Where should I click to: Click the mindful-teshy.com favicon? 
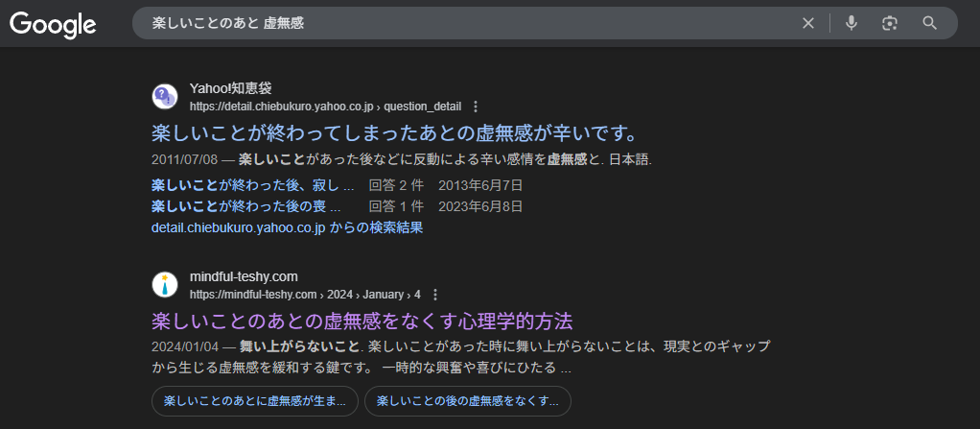coord(165,284)
